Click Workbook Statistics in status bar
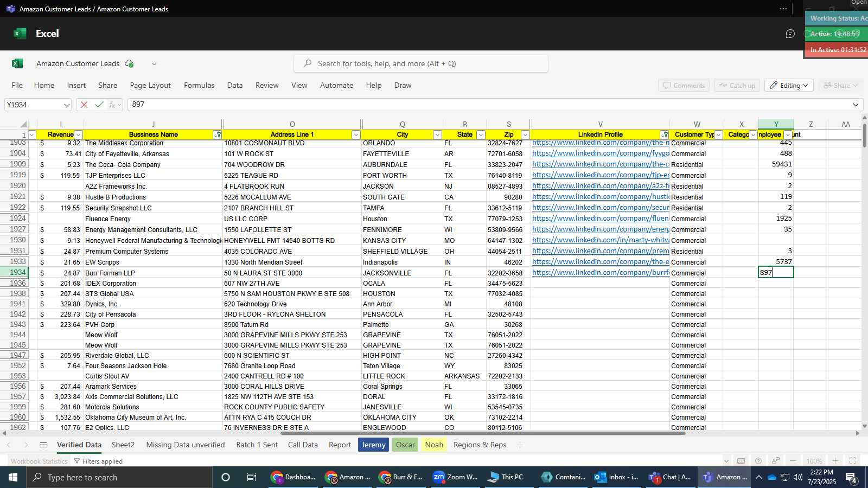The height and width of the screenshot is (488, 868). pos(39,461)
